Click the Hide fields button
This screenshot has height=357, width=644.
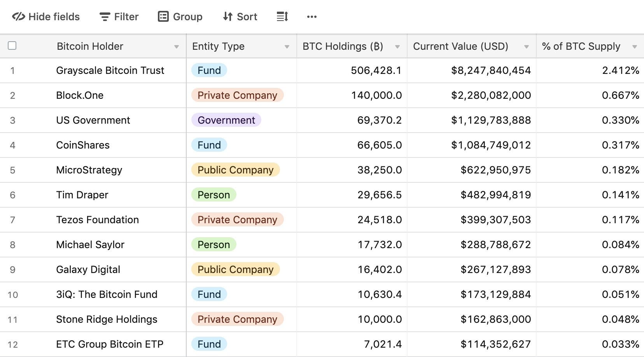coord(46,17)
